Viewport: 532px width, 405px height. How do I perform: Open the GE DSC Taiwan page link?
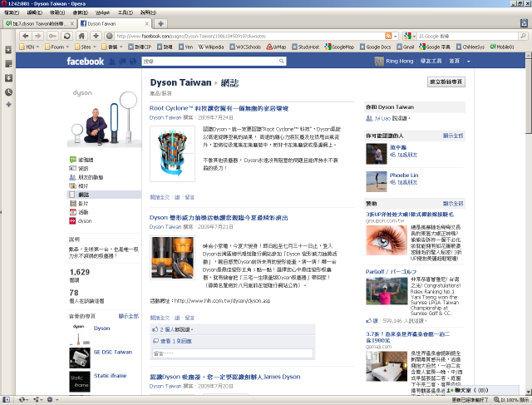113,352
